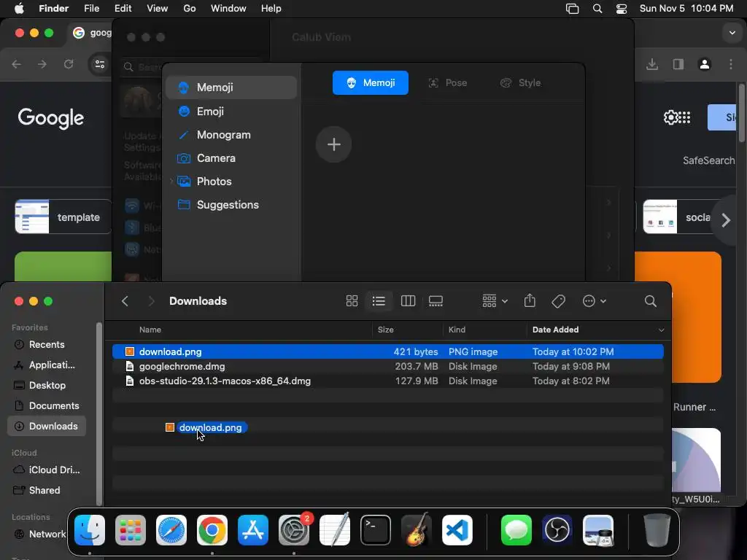Switch to the Pose tab
The image size is (747, 560).
448,83
